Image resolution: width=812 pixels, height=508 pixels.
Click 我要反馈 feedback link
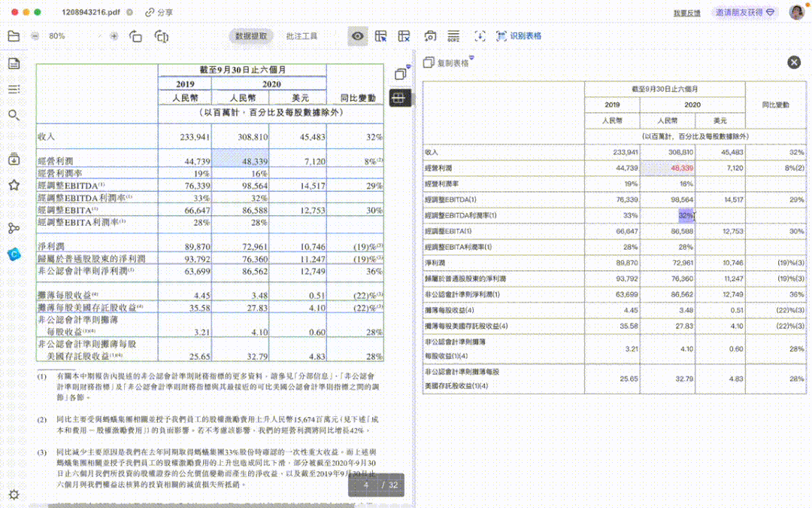686,13
